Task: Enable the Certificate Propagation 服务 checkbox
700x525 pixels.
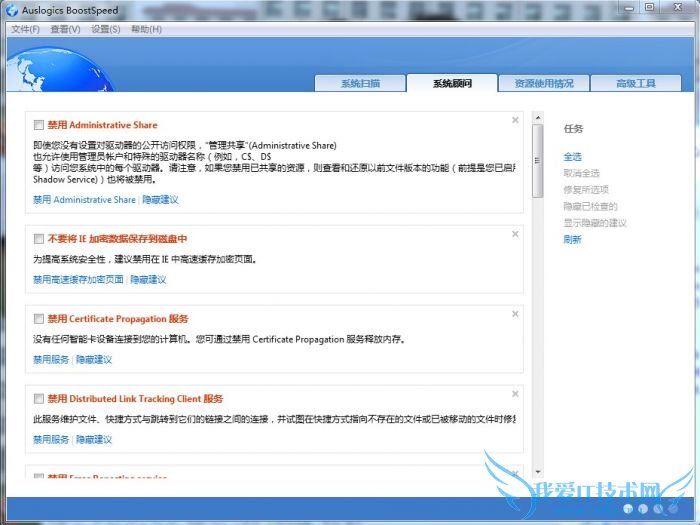Action: (39, 319)
